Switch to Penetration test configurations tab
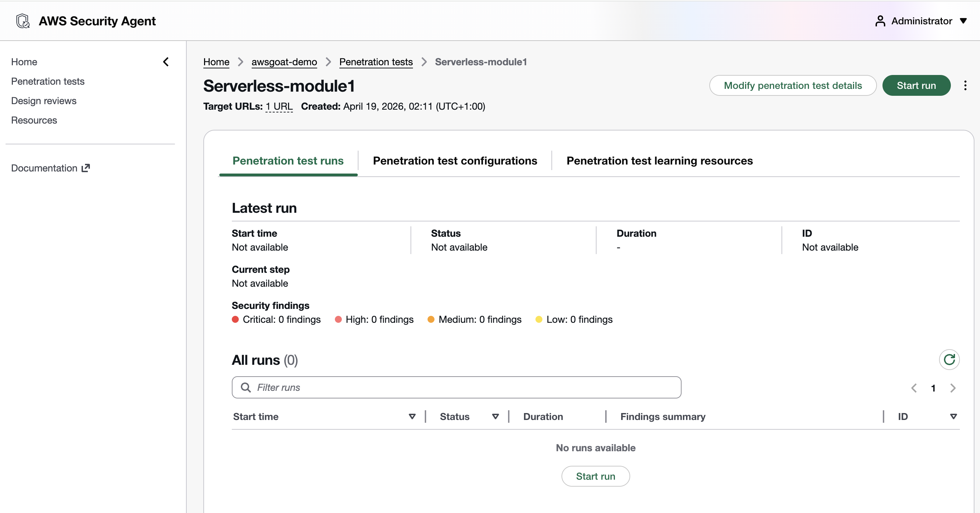Image resolution: width=980 pixels, height=513 pixels. 455,161
